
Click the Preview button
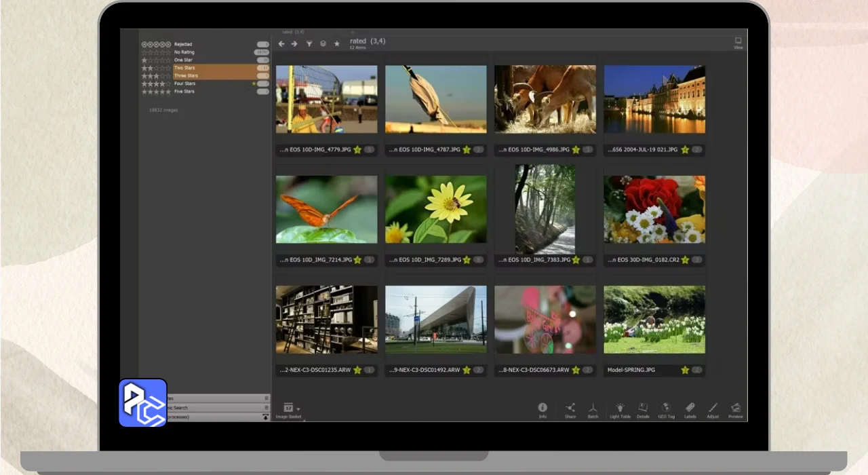pos(736,408)
